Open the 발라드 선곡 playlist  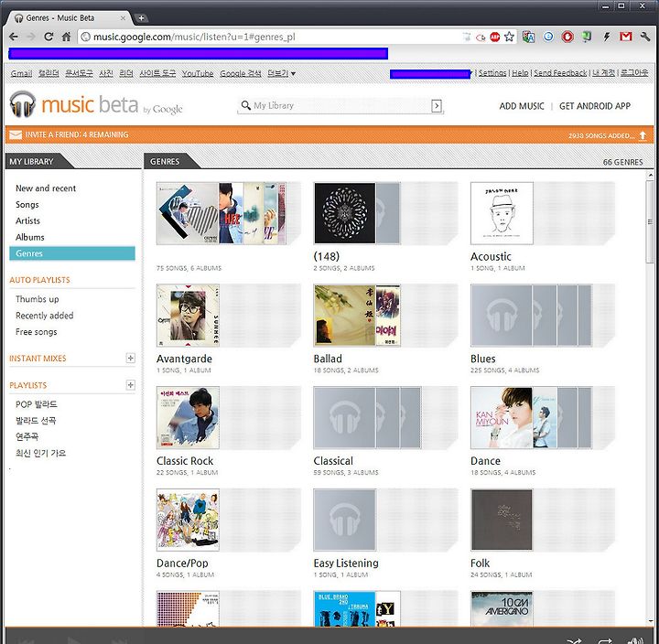point(36,421)
